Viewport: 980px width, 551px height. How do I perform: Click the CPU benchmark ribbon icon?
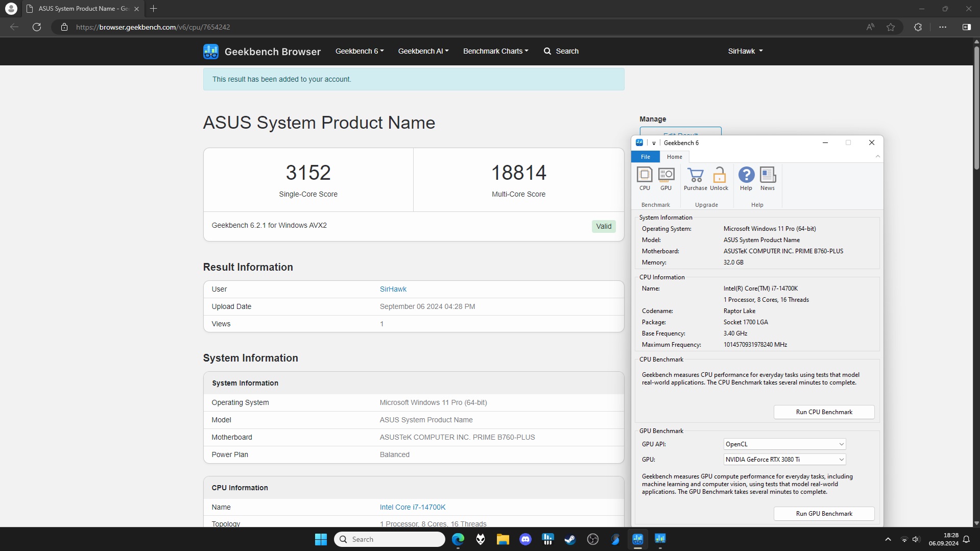pos(644,179)
